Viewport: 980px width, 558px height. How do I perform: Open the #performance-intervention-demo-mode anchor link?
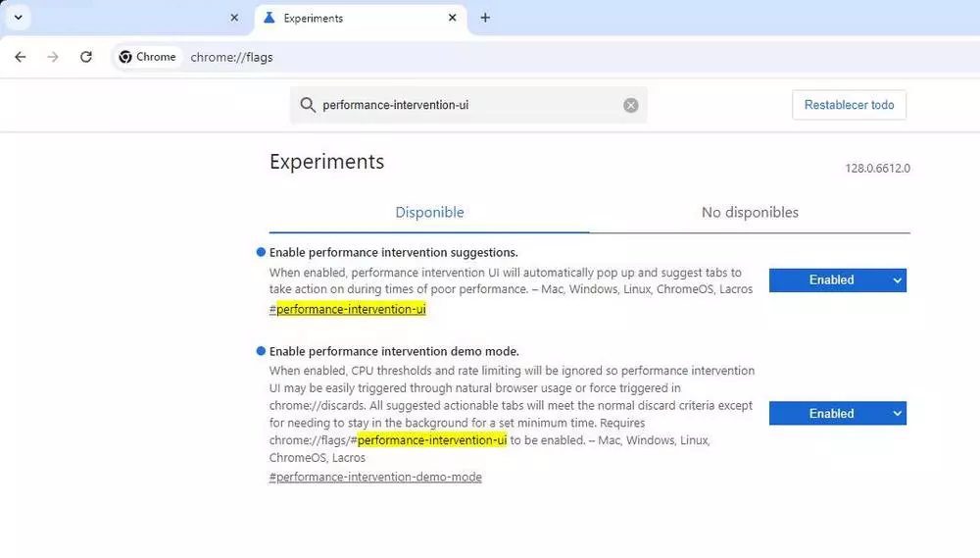375,477
